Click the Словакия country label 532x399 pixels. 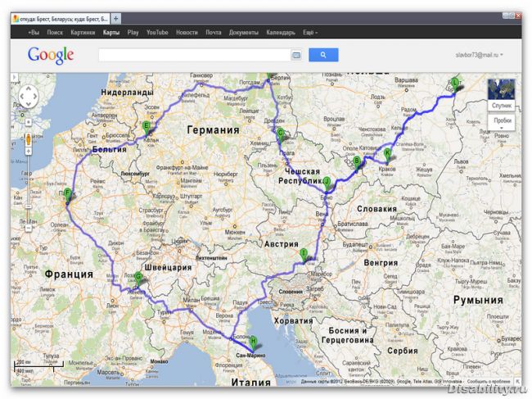coord(376,209)
